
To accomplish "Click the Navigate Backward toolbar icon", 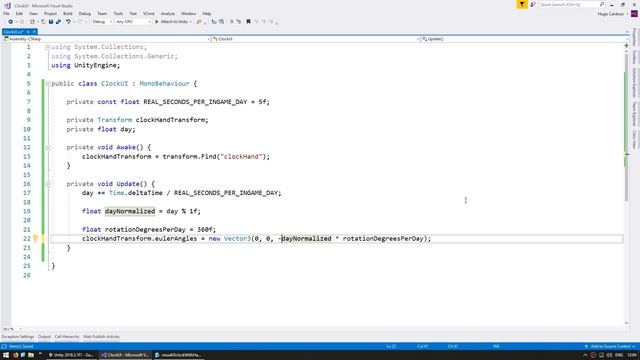I will click(x=10, y=22).
